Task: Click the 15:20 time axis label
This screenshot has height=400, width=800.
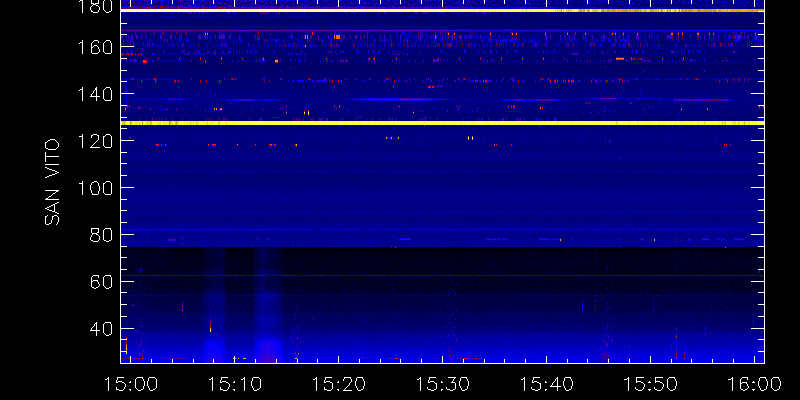Action: (338, 384)
